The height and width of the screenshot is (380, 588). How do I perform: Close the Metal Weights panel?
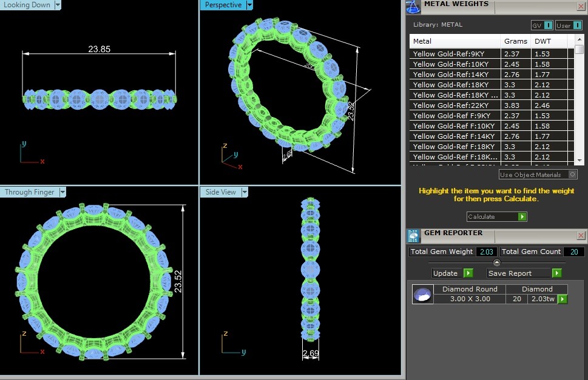pyautogui.click(x=581, y=7)
